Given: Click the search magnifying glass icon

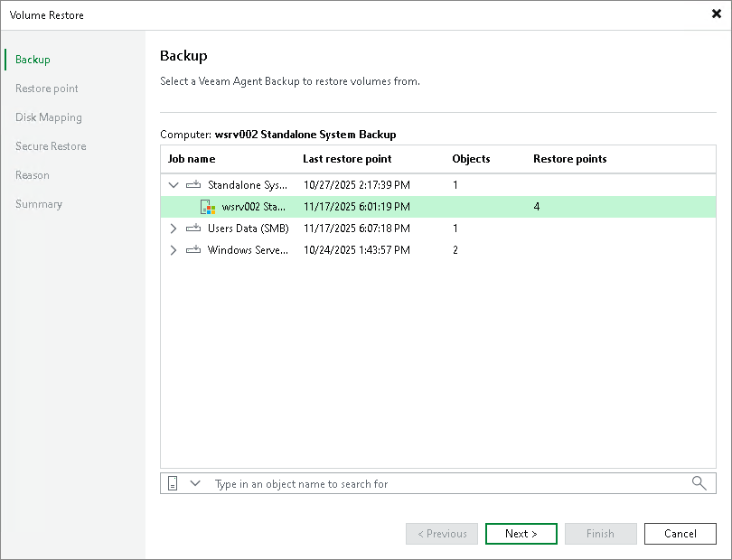Looking at the screenshot, I should point(699,483).
